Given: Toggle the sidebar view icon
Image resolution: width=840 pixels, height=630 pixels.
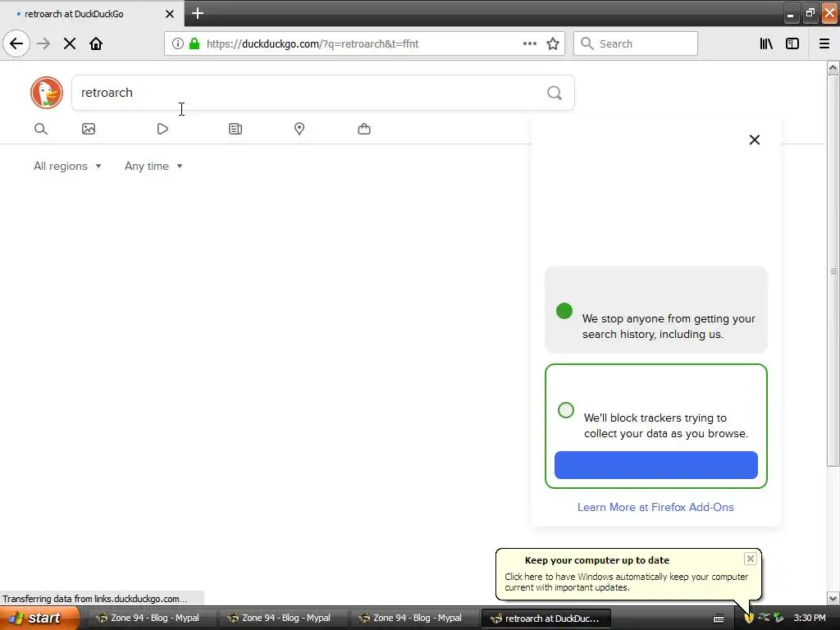Looking at the screenshot, I should coord(792,43).
